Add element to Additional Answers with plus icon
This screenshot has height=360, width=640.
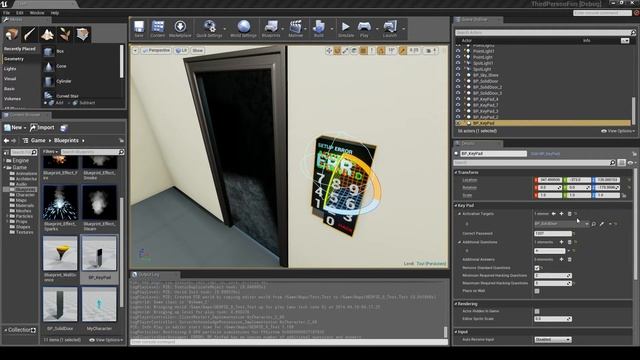(x=561, y=260)
